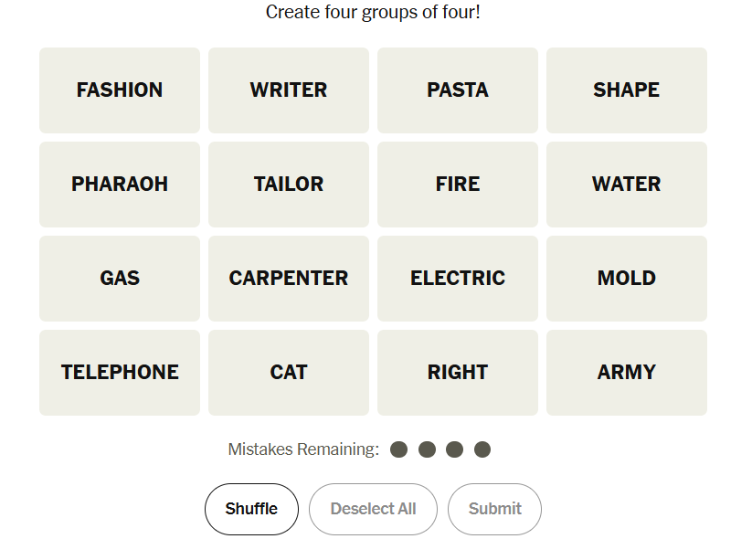This screenshot has width=752, height=560.
Task: Submit the selected group
Action: pos(494,509)
